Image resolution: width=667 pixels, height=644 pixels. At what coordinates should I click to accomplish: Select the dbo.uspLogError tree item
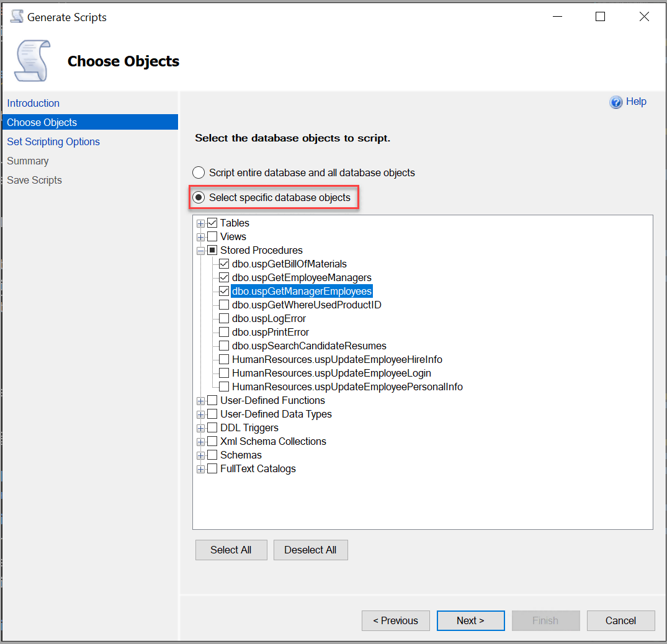267,318
